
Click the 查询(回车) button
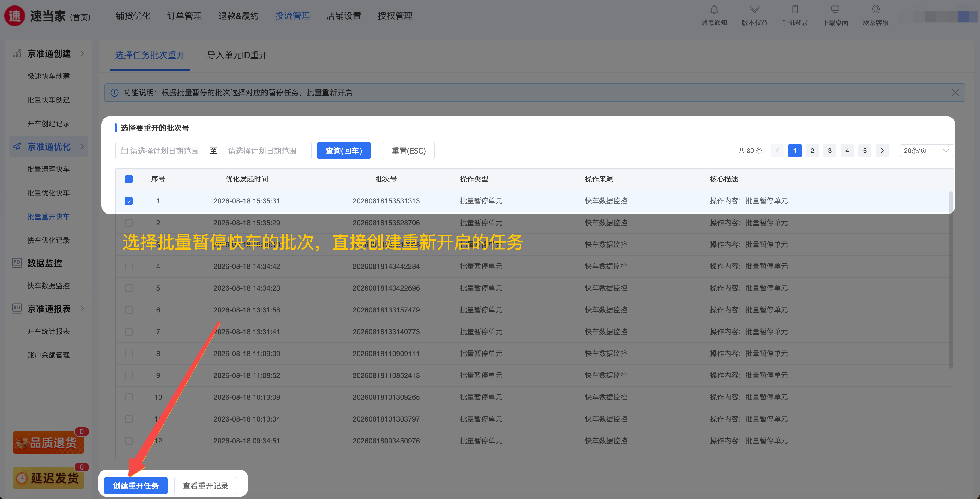343,151
